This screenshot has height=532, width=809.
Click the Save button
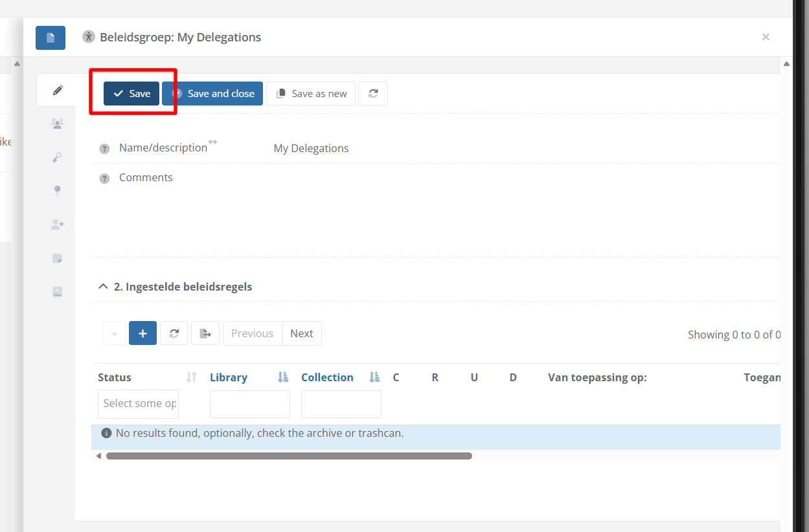131,93
